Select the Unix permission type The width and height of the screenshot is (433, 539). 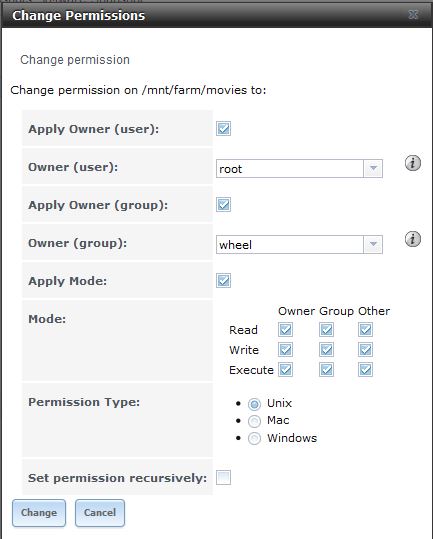coord(254,404)
